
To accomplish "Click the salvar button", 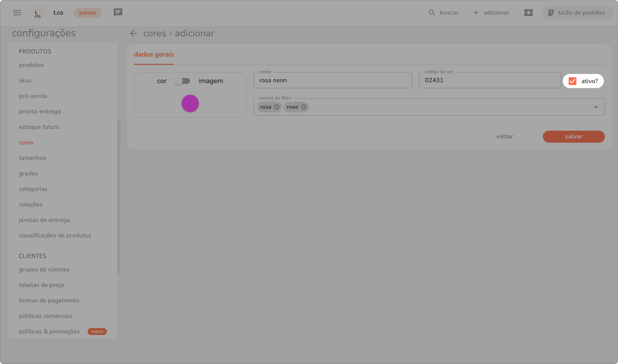I will [x=573, y=137].
